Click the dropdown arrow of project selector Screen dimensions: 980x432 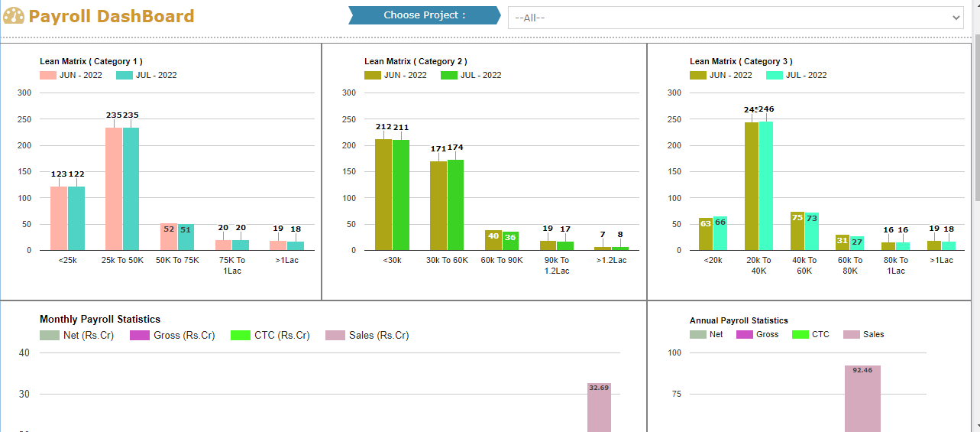pos(955,18)
